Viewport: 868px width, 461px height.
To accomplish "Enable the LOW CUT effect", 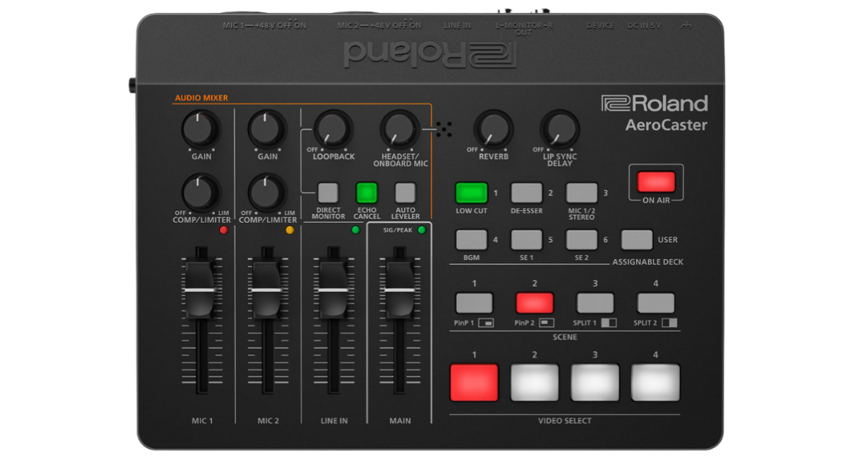I will 471,193.
